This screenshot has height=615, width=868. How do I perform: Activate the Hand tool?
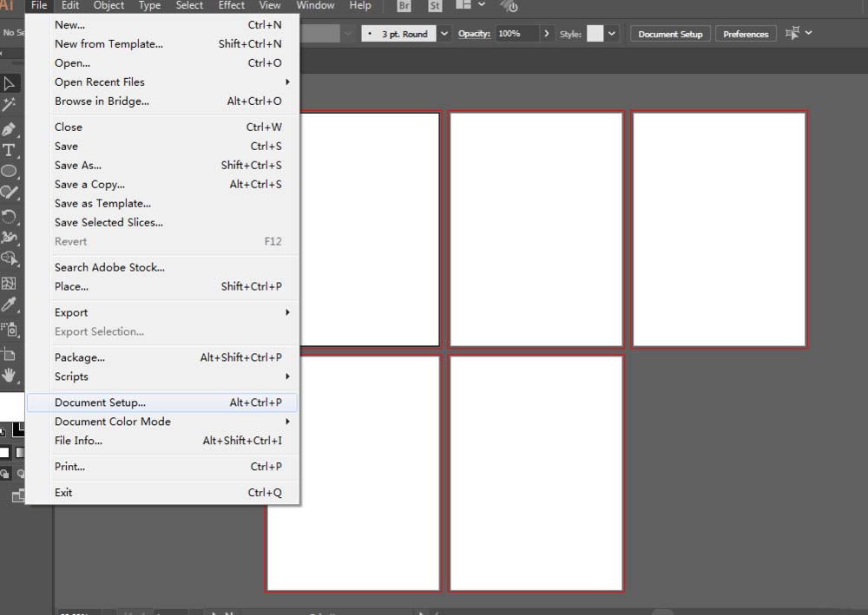(10, 375)
